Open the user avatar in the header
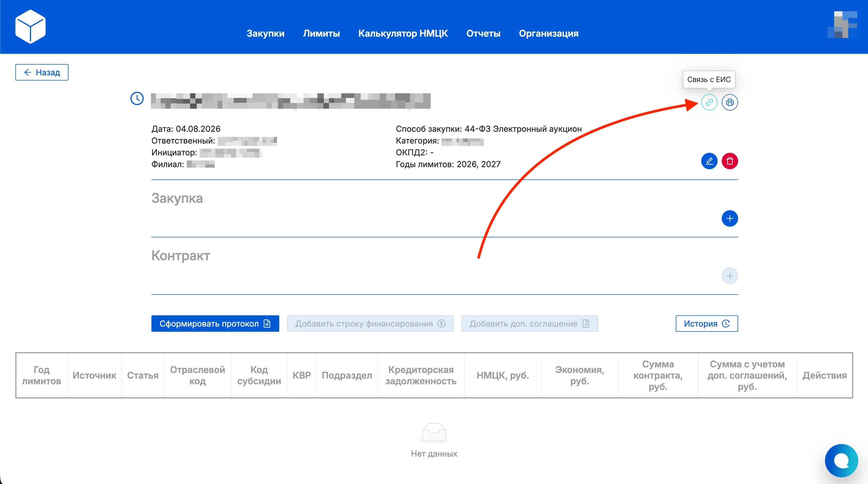Viewport: 868px width, 484px height. [842, 25]
